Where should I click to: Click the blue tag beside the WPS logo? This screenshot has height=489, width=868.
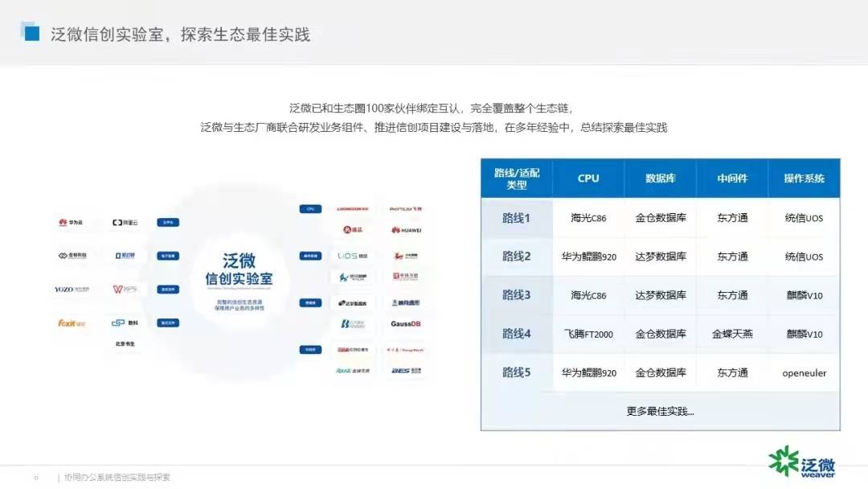[168, 289]
